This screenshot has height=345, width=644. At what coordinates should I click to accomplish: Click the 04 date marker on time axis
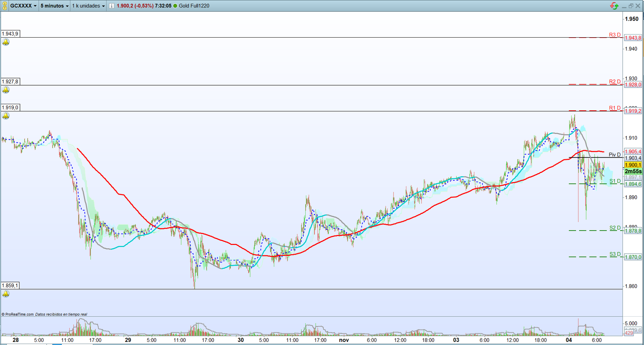[x=569, y=340]
